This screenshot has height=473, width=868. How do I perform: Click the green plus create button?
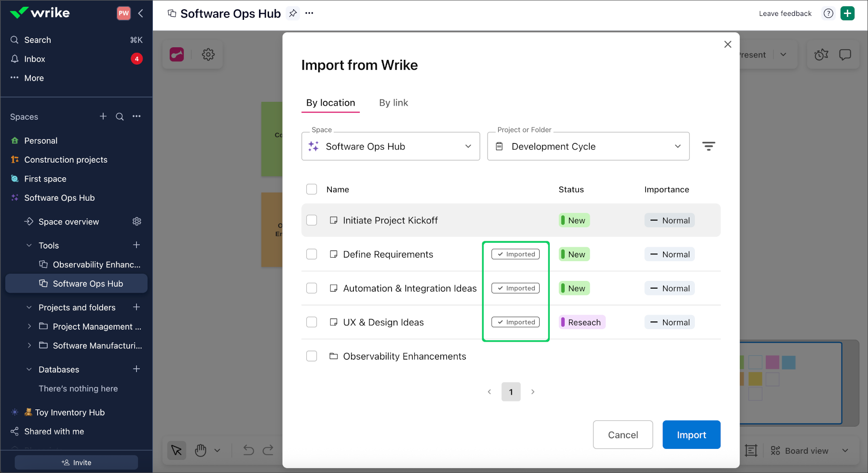coord(847,14)
